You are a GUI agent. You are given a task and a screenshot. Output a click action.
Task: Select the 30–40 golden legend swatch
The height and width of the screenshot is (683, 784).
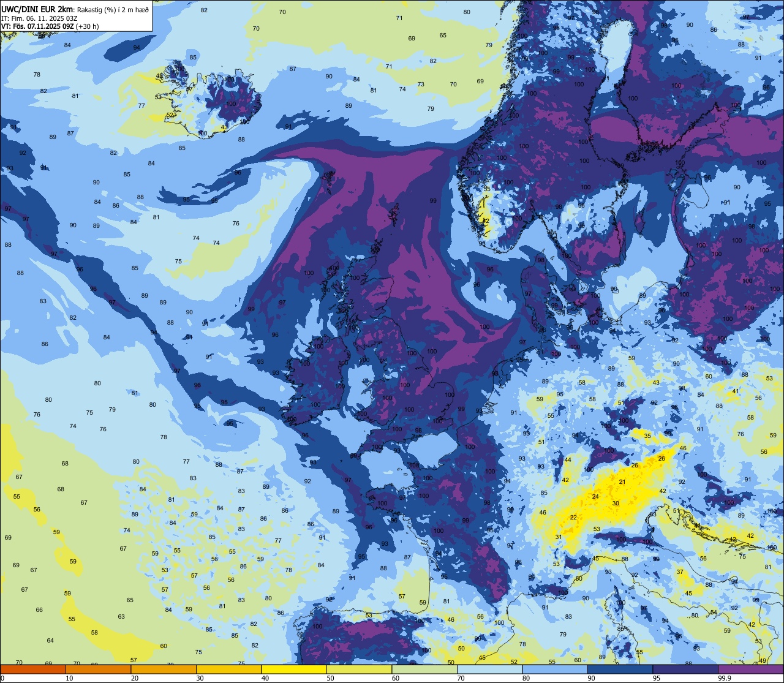[228, 670]
